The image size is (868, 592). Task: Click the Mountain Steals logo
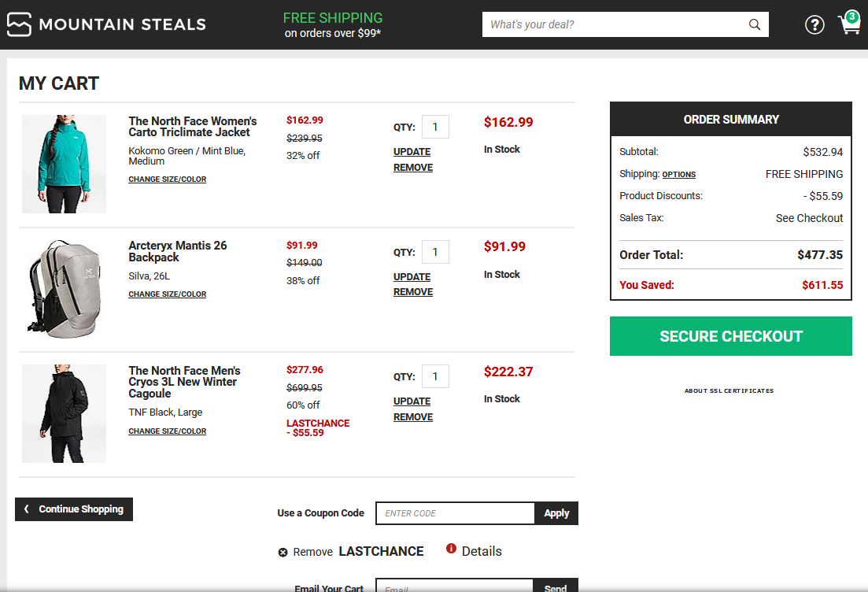(x=106, y=24)
